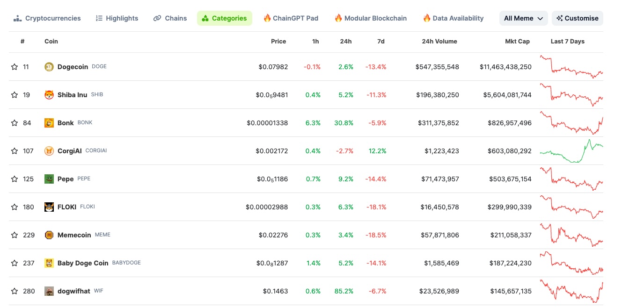Star Memecoin as a favorite

[x=15, y=235]
